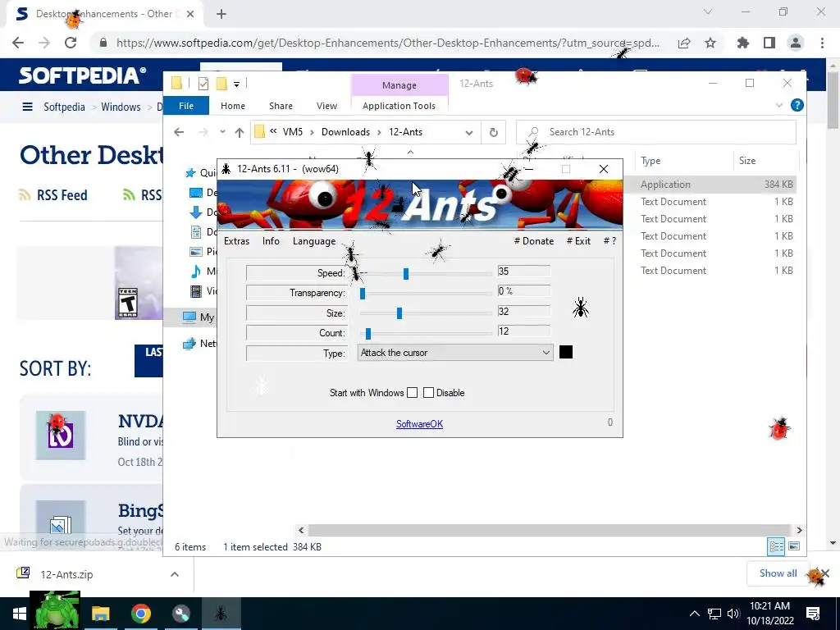The image size is (840, 630).
Task: Expand the address bar history dropdown
Action: point(468,132)
